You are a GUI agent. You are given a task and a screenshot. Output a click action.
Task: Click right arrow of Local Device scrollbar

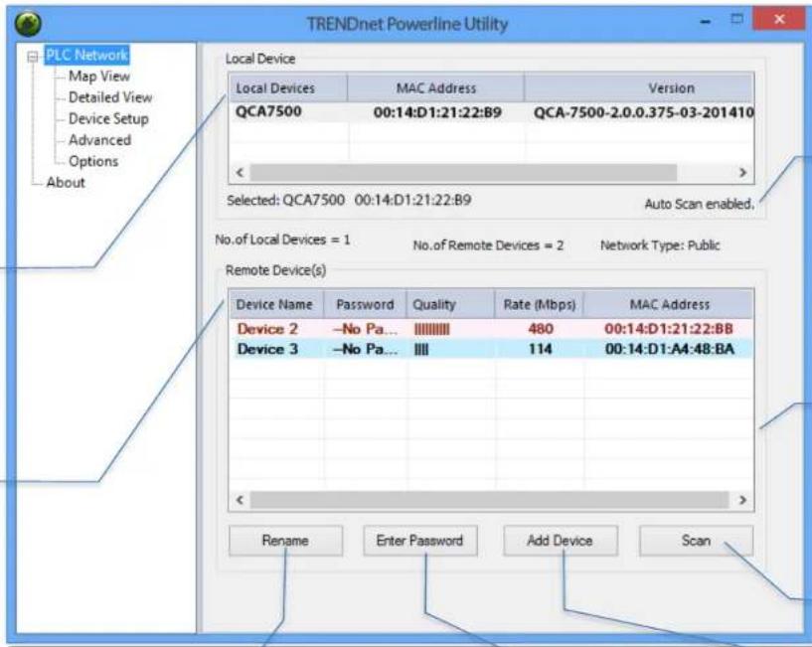pyautogui.click(x=742, y=173)
